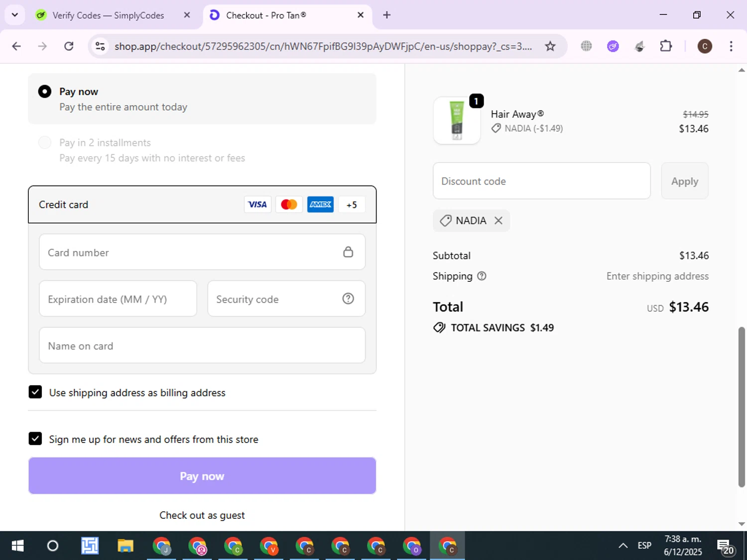The height and width of the screenshot is (560, 747).
Task: Click the Total Savings tag icon
Action: coord(439,328)
